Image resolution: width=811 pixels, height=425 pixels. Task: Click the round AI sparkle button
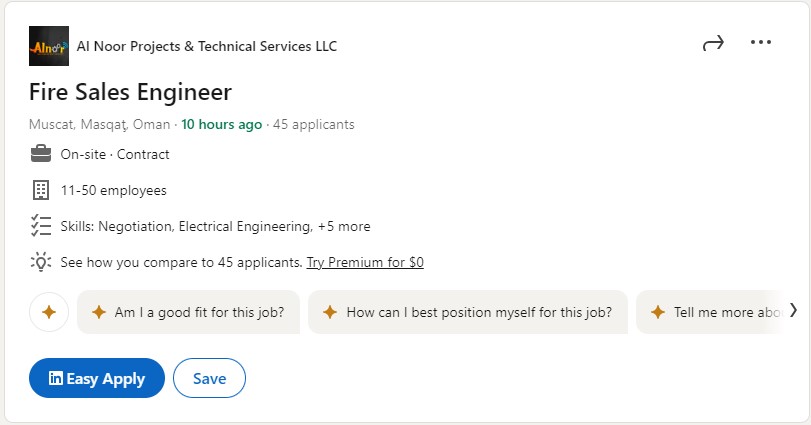pos(49,312)
